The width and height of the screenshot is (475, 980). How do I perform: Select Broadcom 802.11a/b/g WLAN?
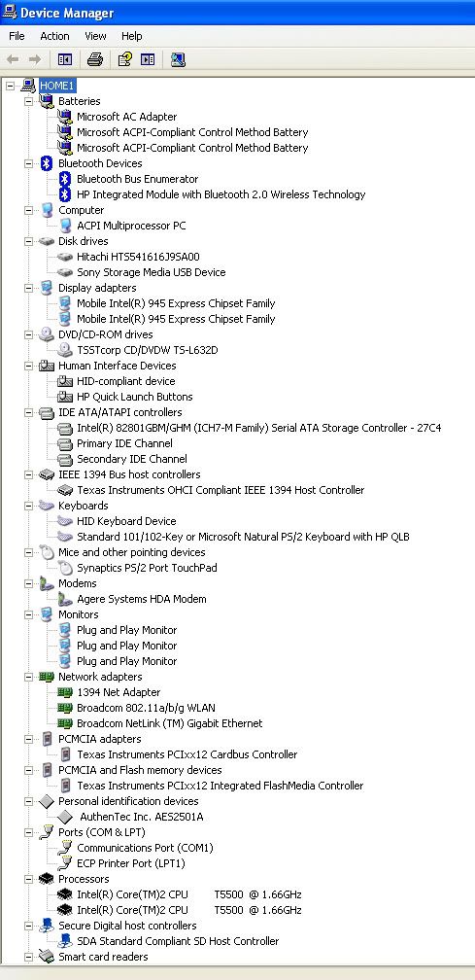tap(146, 708)
